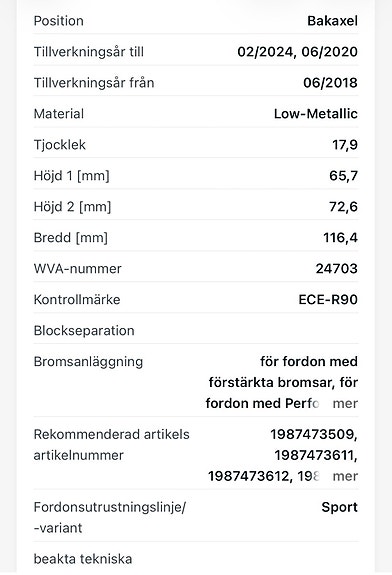Click the Fordonsutrustningslinje/-variant label
The width and height of the screenshot is (392, 575).
coord(110,518)
